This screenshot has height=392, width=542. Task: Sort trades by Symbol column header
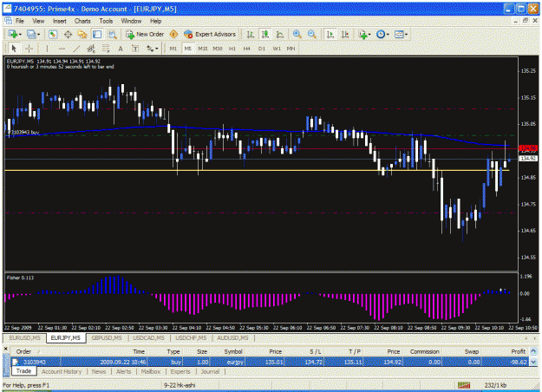click(x=233, y=351)
